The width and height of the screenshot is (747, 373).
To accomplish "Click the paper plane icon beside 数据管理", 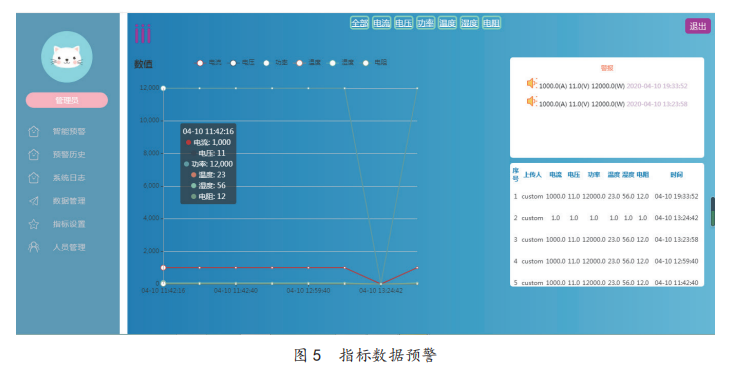I will 34,201.
